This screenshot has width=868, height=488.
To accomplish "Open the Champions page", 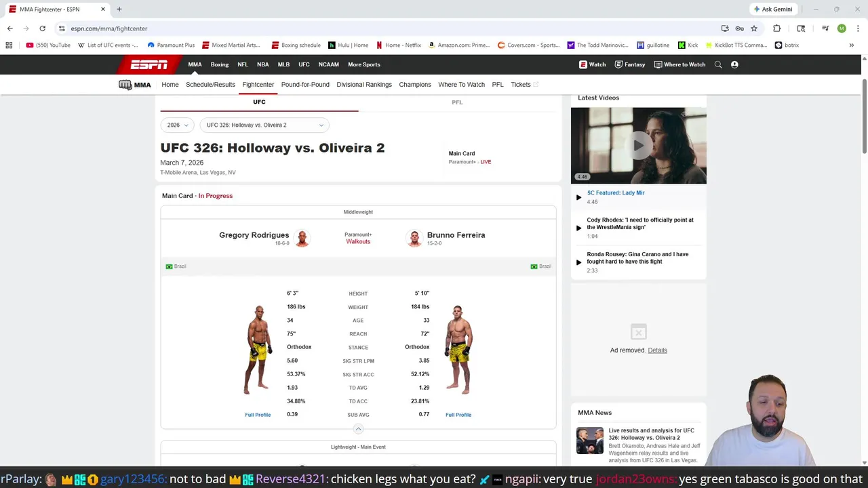I will 415,85.
